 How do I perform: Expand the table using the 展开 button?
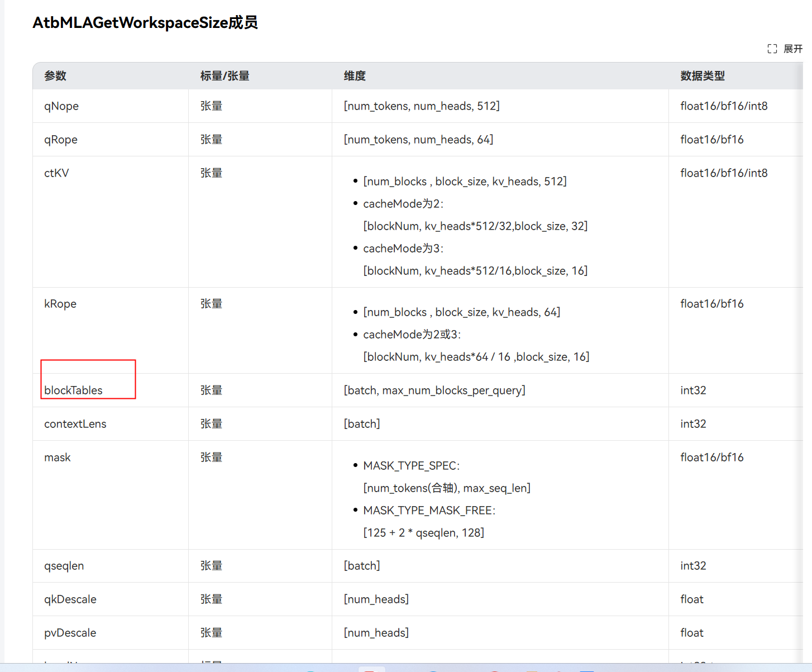click(785, 49)
